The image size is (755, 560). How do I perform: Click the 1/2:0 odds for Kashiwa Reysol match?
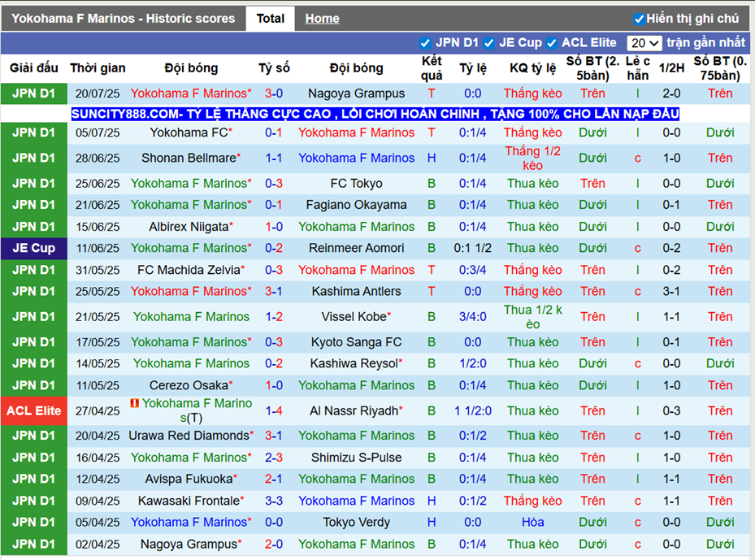pyautogui.click(x=472, y=363)
